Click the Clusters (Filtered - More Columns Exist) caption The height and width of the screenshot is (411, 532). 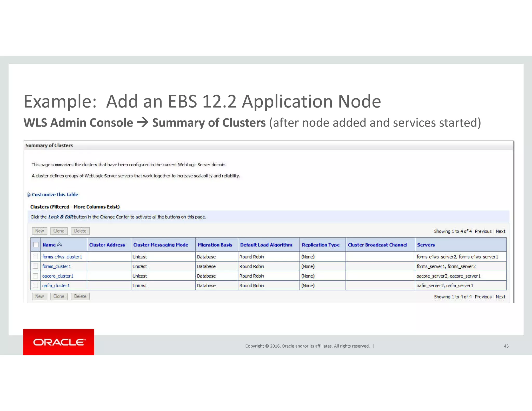tap(75, 207)
